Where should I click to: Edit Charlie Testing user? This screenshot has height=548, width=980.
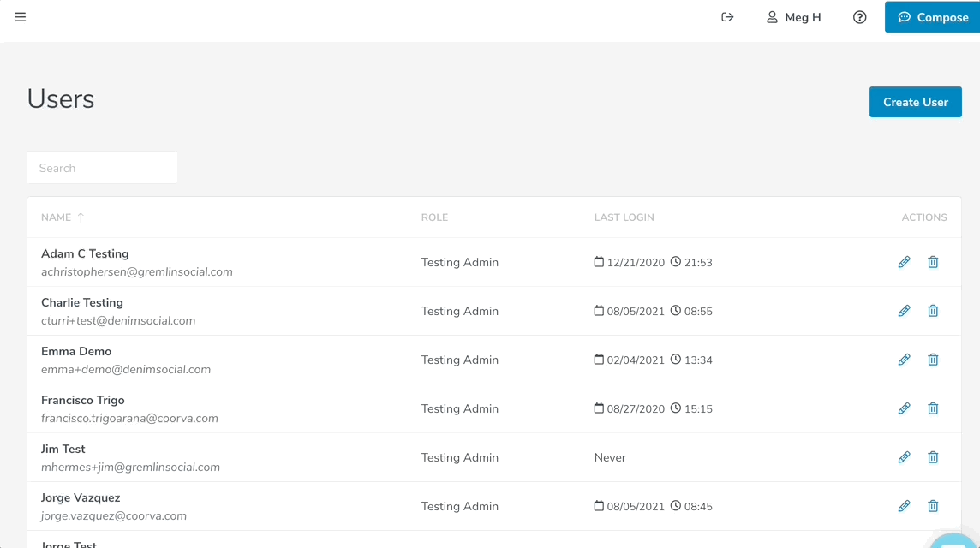(905, 311)
